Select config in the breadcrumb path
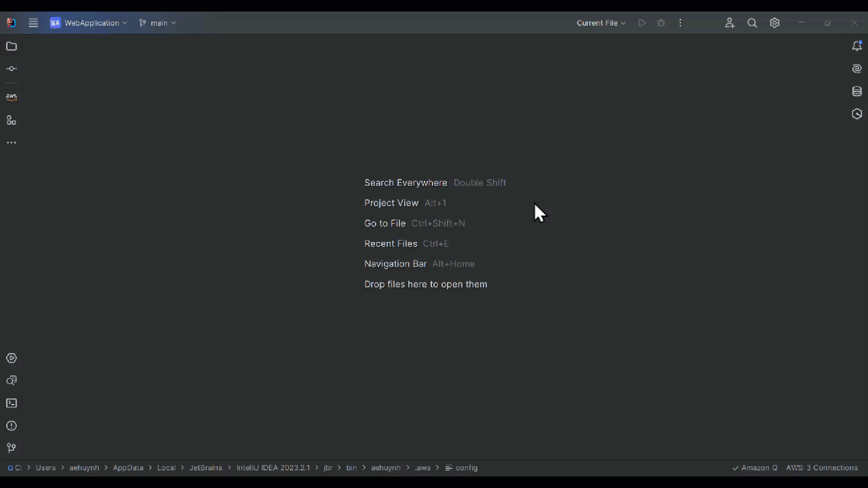Image resolution: width=868 pixels, height=488 pixels. click(x=467, y=468)
